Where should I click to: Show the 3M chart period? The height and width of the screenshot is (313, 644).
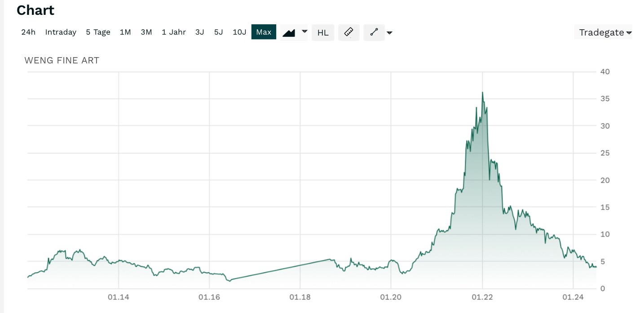[x=146, y=32]
